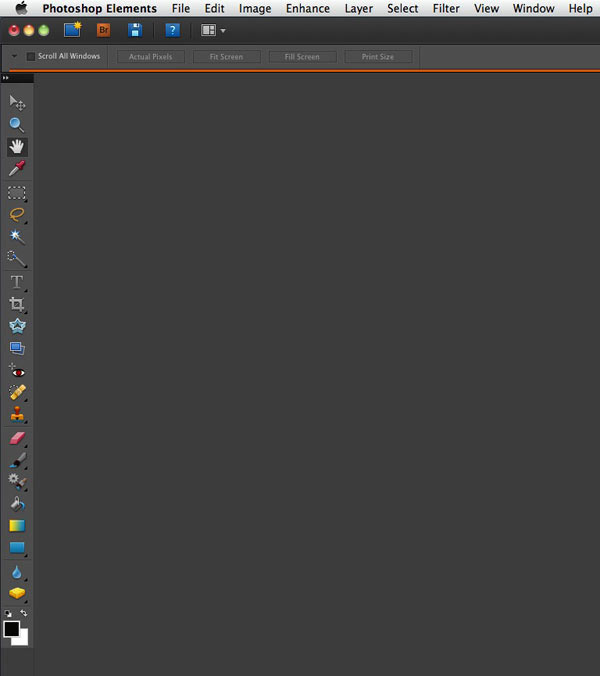Screen dimensions: 600x676
Task: Select the Magic Wand tool
Action: (x=17, y=236)
